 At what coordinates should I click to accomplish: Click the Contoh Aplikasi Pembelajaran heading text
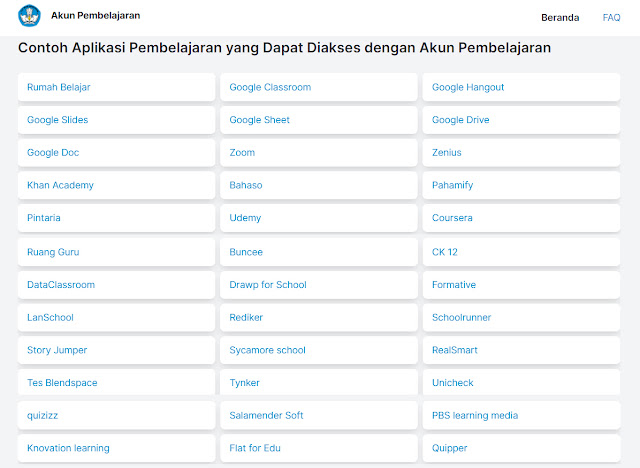[x=284, y=48]
